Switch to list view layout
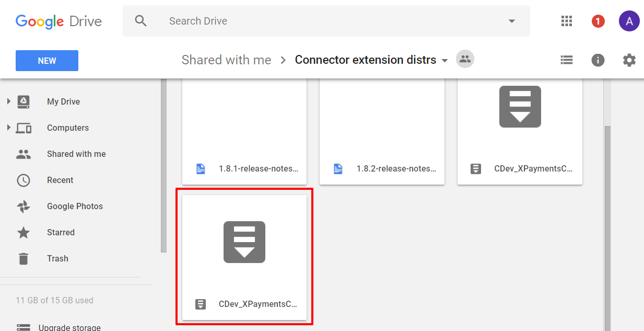The width and height of the screenshot is (644, 331). [567, 60]
